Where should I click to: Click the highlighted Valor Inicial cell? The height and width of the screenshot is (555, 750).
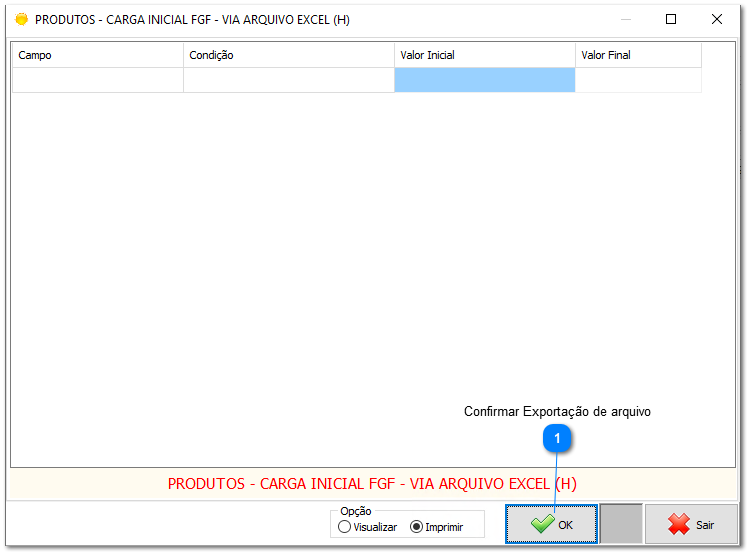coord(485,80)
